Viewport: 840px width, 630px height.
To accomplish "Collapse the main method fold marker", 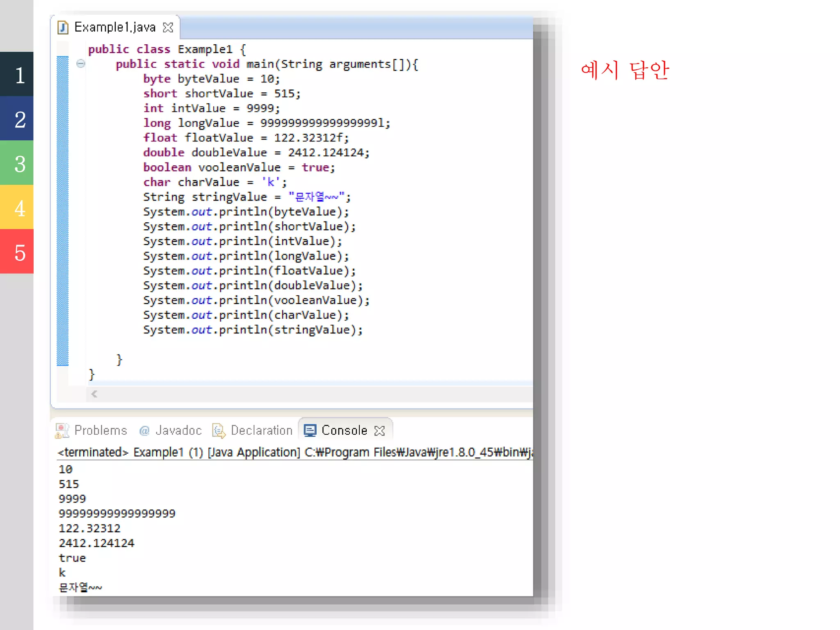I will [81, 64].
